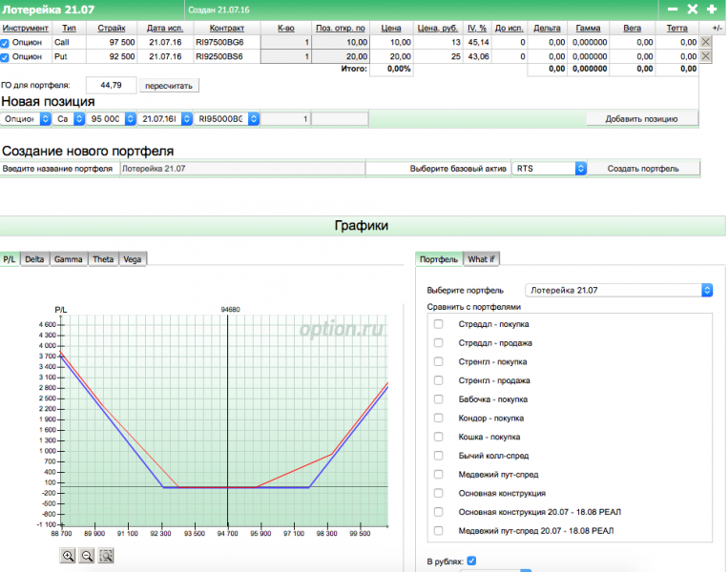Remove the Put option row
728x572 pixels.
(706, 56)
